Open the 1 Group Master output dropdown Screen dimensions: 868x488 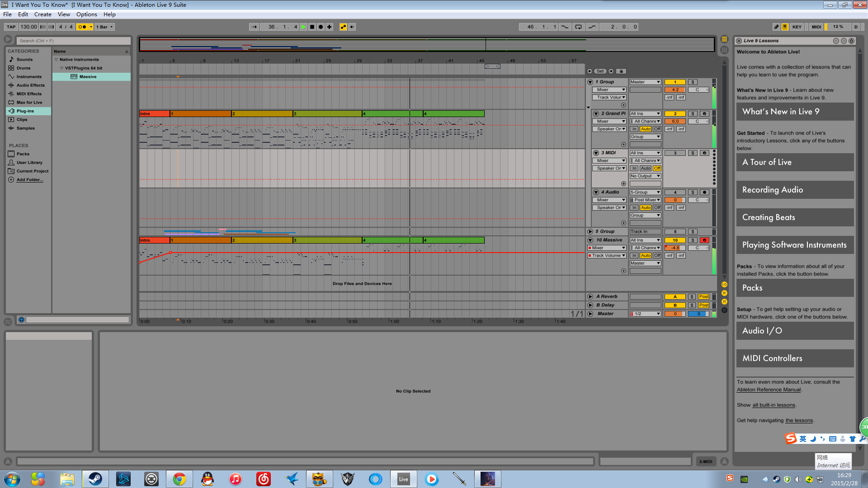(x=645, y=82)
